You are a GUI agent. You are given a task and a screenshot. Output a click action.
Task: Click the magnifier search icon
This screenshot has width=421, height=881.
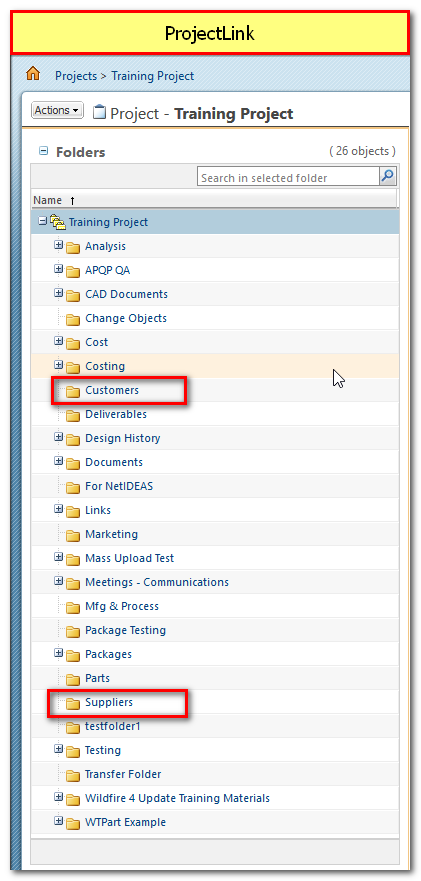click(387, 176)
